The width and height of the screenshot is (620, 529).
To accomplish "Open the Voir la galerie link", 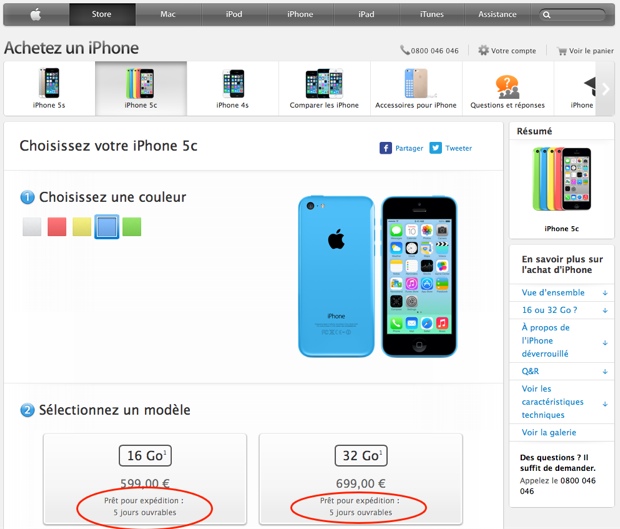I will pyautogui.click(x=548, y=432).
